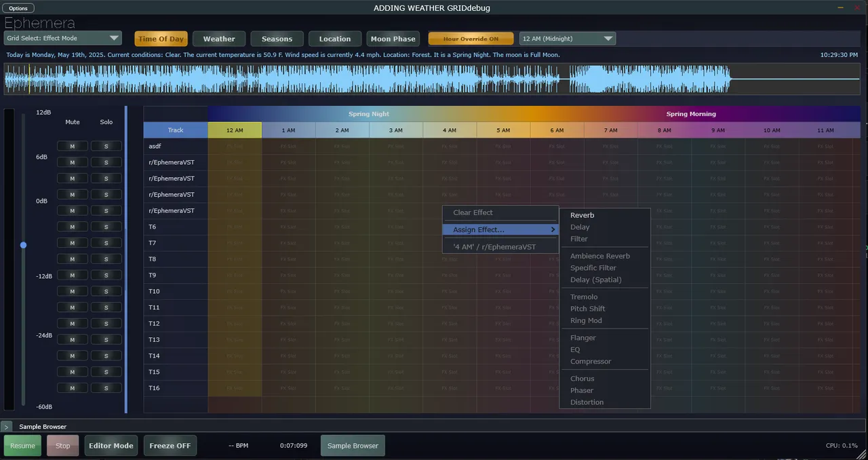The width and height of the screenshot is (868, 460).
Task: Choose Pitch Shift in the effect list
Action: coord(587,309)
